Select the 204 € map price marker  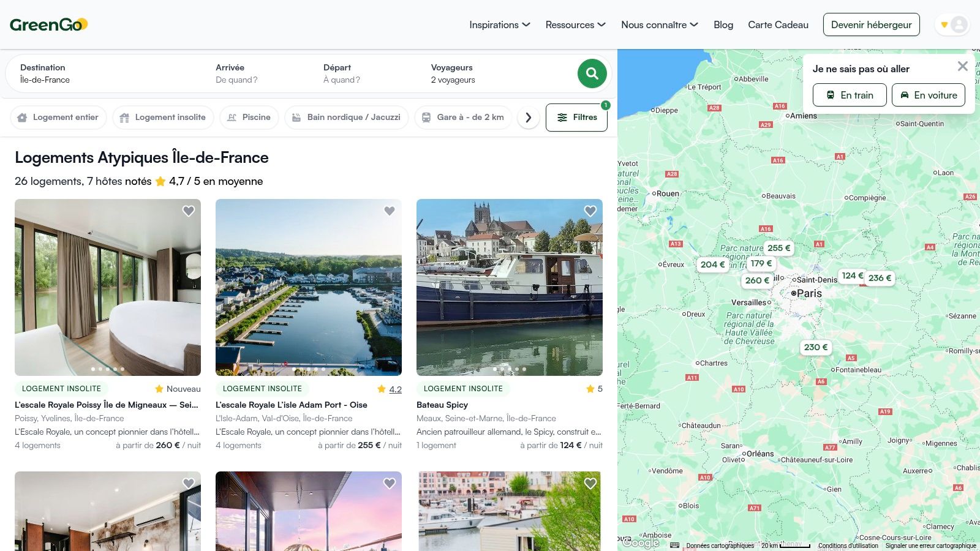[x=712, y=264]
